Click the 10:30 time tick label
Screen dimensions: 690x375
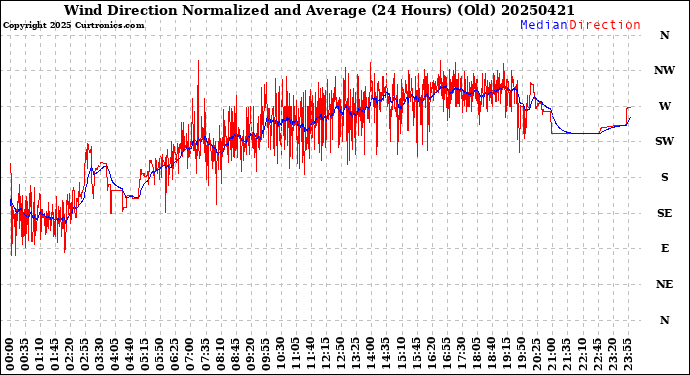click(x=280, y=354)
